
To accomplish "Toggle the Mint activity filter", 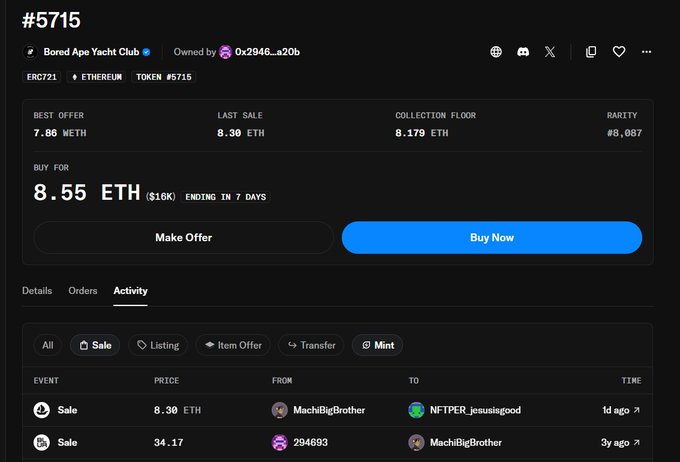I will point(377,345).
